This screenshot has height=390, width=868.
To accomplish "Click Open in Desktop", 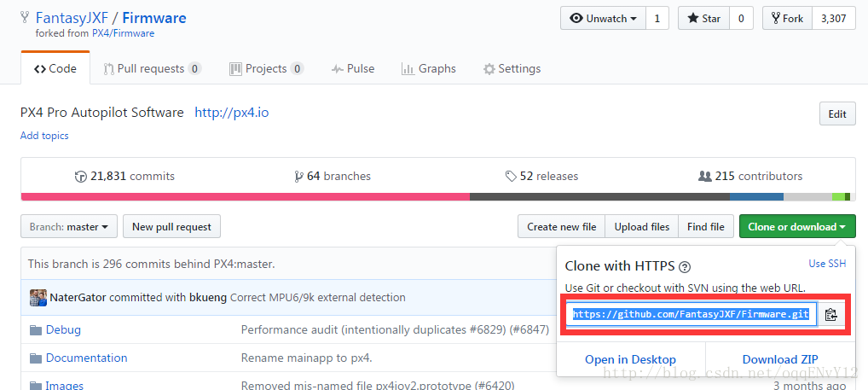I will tap(630, 359).
